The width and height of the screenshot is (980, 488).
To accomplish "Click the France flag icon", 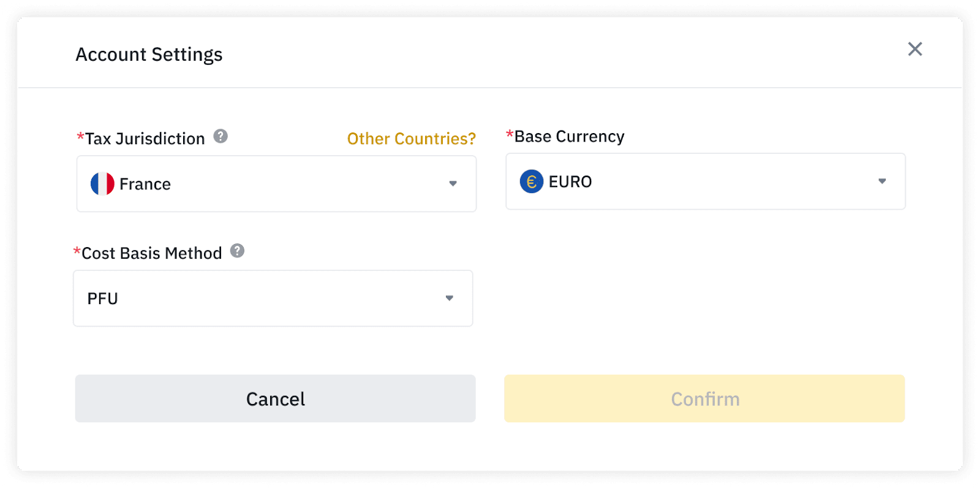I will 102,184.
